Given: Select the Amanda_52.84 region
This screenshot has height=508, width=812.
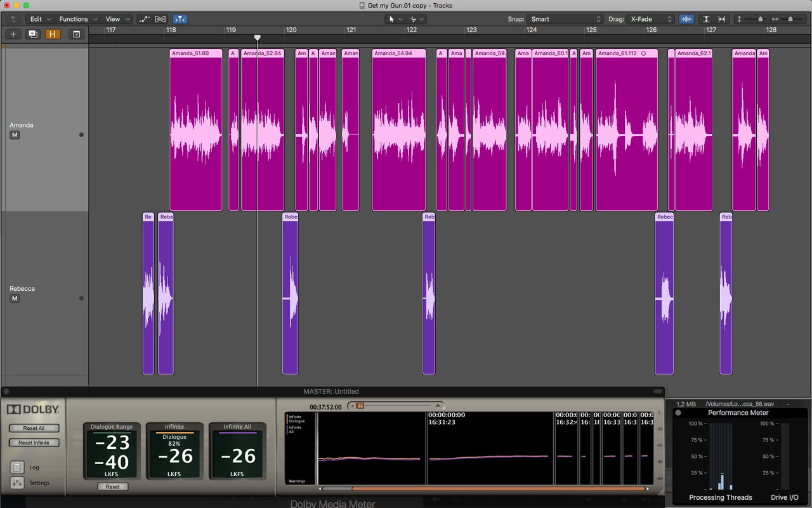Looking at the screenshot, I should tap(263, 130).
